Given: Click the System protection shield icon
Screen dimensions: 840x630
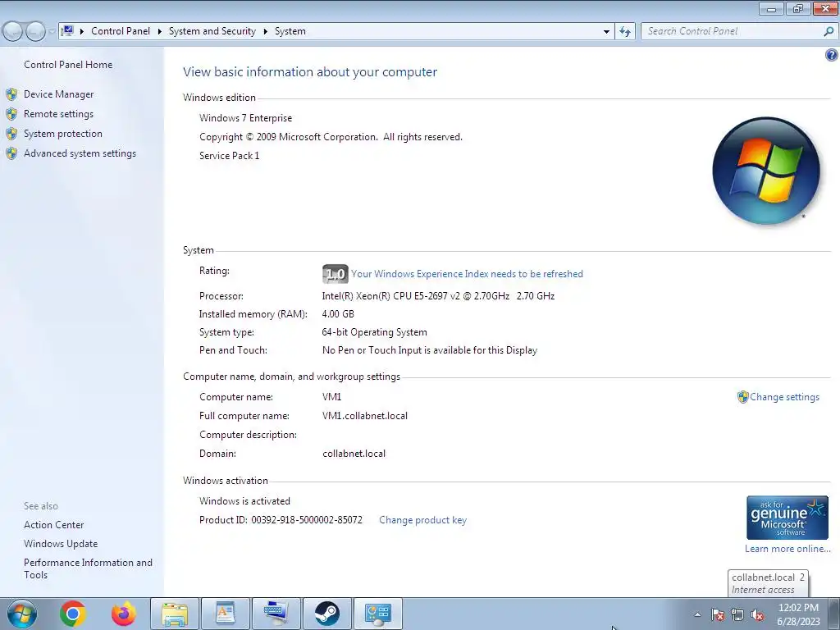Looking at the screenshot, I should pyautogui.click(x=11, y=134).
